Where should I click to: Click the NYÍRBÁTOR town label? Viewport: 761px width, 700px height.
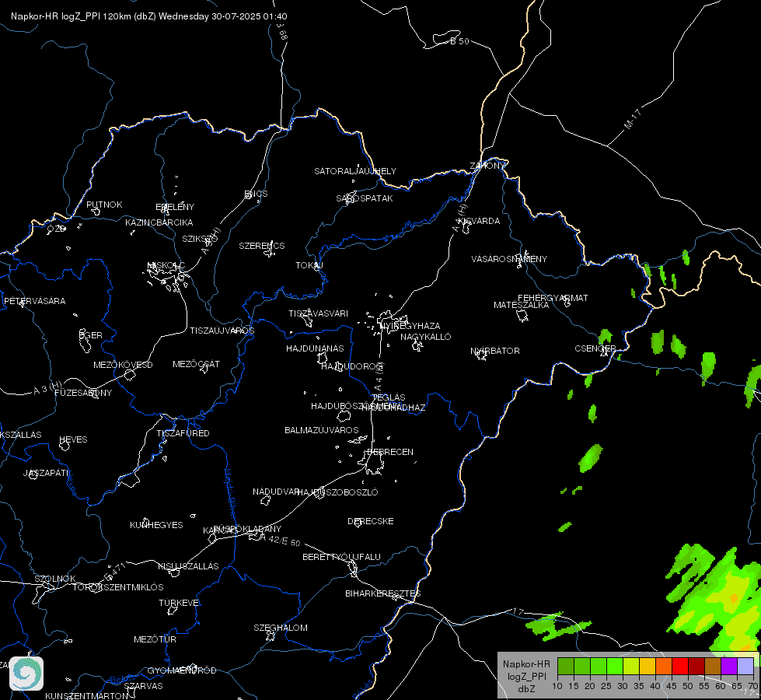(x=495, y=351)
